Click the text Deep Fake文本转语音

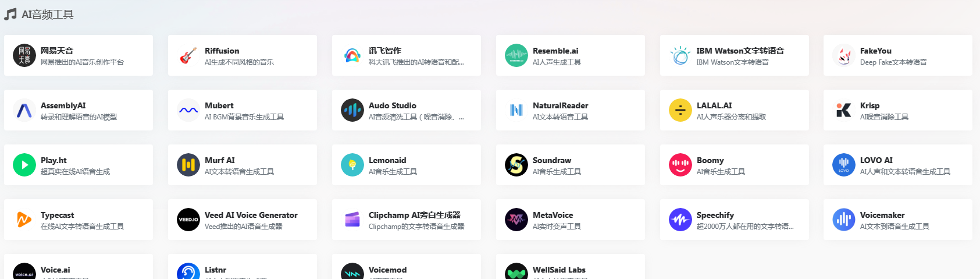893,62
